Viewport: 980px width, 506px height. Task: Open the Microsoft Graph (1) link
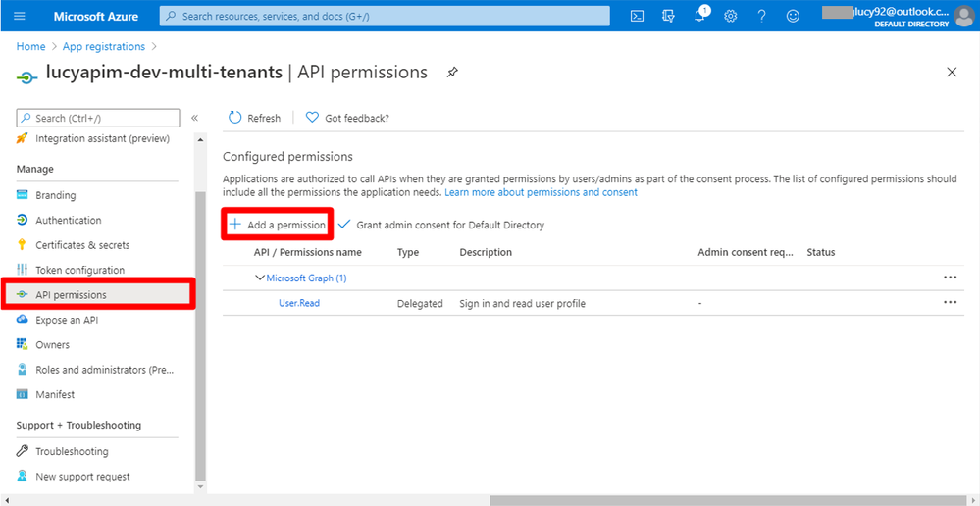click(x=306, y=278)
